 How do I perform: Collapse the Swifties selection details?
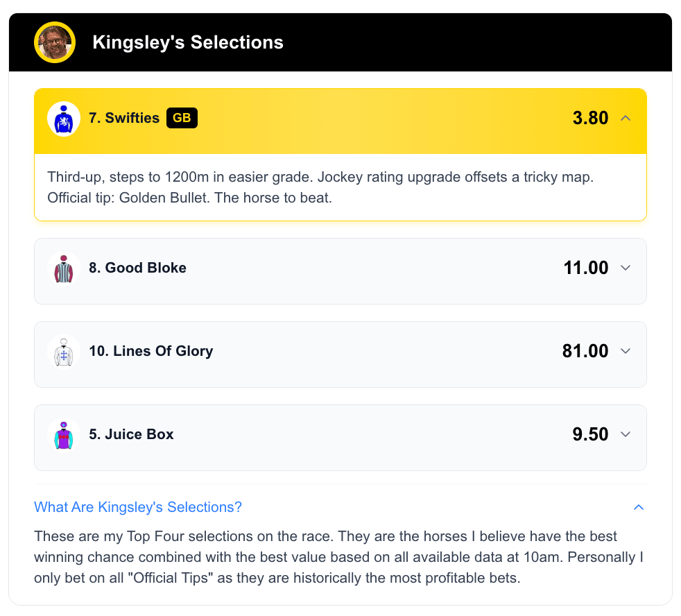(x=625, y=118)
